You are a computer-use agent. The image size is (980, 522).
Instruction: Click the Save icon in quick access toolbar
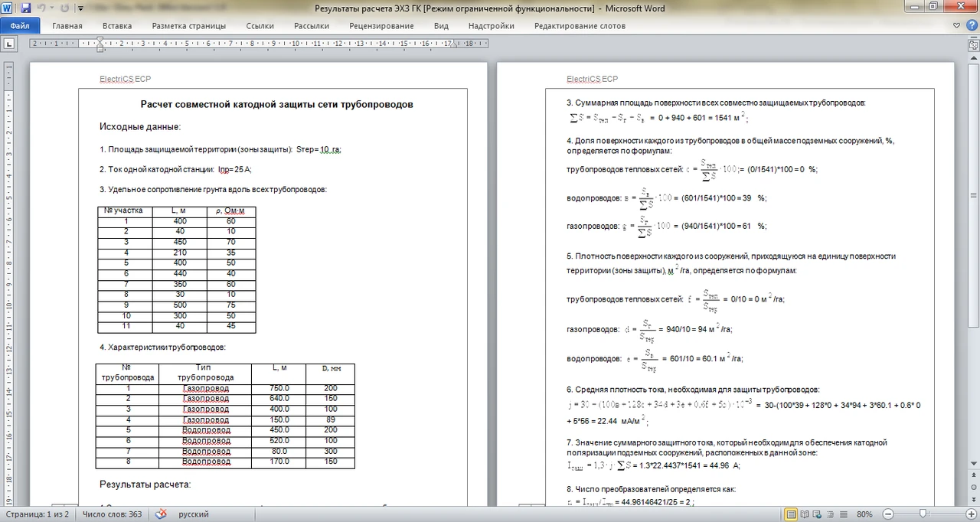[x=25, y=8]
